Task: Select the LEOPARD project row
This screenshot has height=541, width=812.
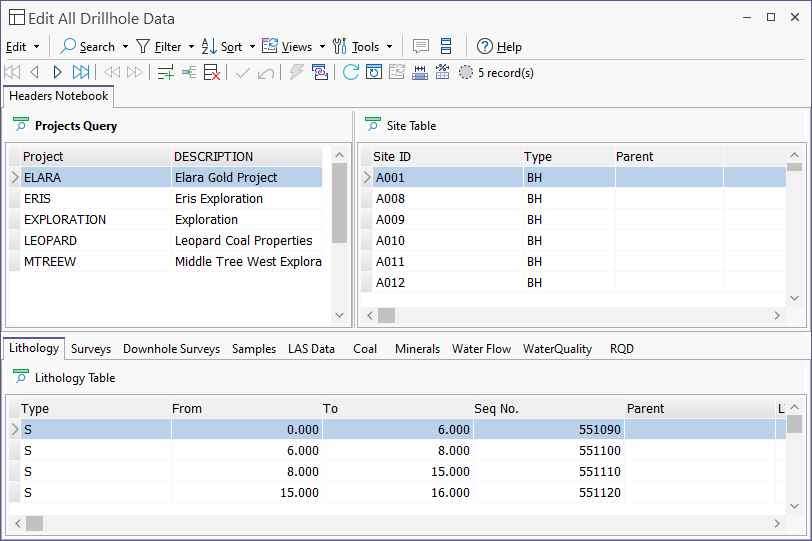Action: (50, 241)
